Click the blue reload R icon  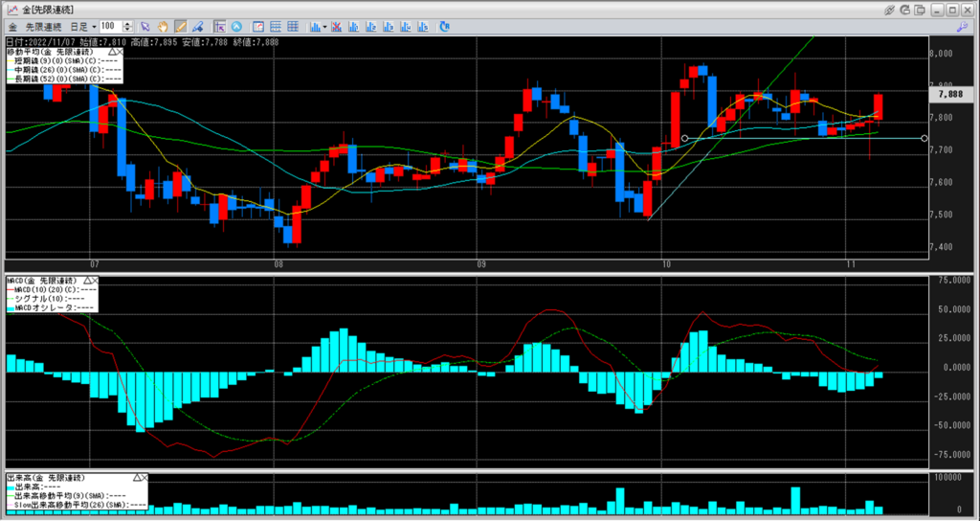444,26
